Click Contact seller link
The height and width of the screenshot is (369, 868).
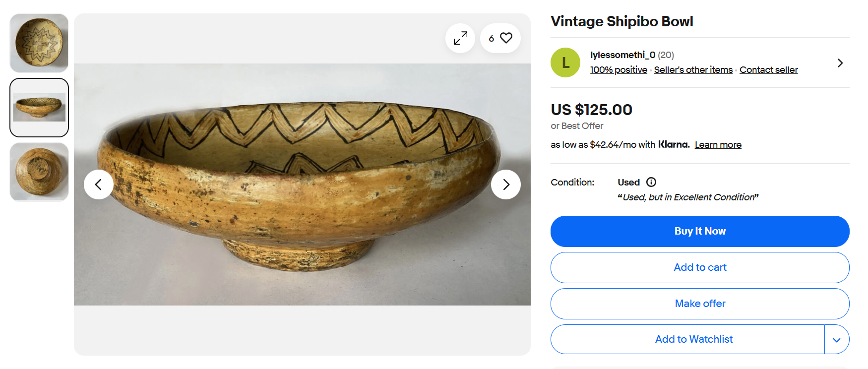tap(768, 70)
